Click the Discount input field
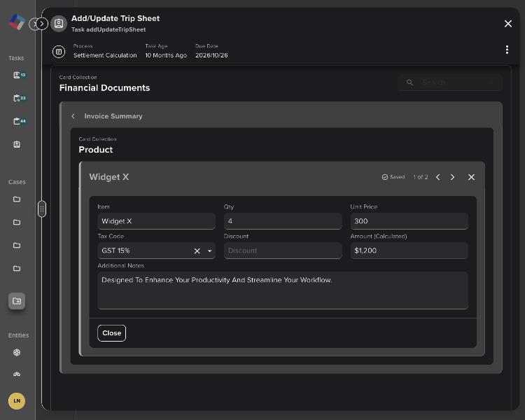The height and width of the screenshot is (420, 525). click(x=283, y=251)
